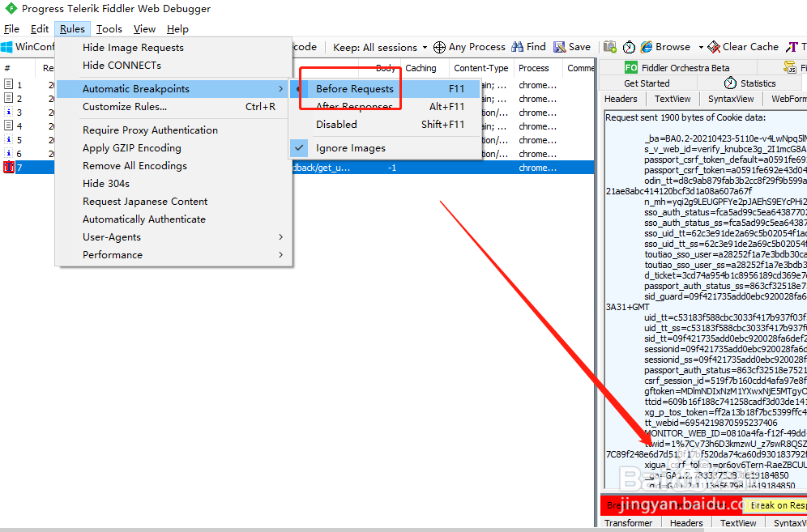The image size is (807, 532).
Task: Click the FiddlerScript JS icon tab
Action: [789, 67]
